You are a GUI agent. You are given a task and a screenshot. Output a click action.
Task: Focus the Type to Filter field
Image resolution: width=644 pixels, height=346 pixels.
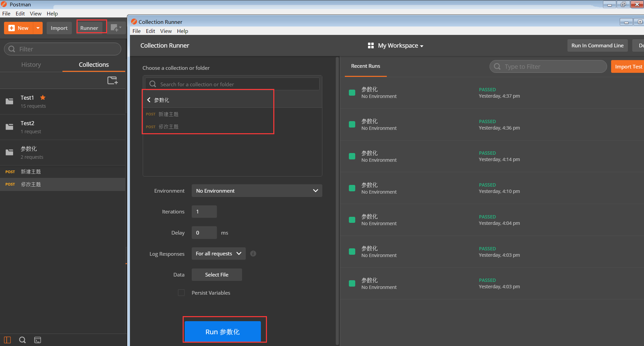pos(548,66)
